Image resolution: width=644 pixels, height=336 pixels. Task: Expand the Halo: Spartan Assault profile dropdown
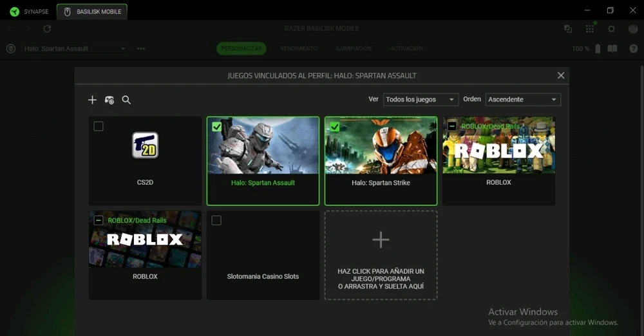point(75,49)
